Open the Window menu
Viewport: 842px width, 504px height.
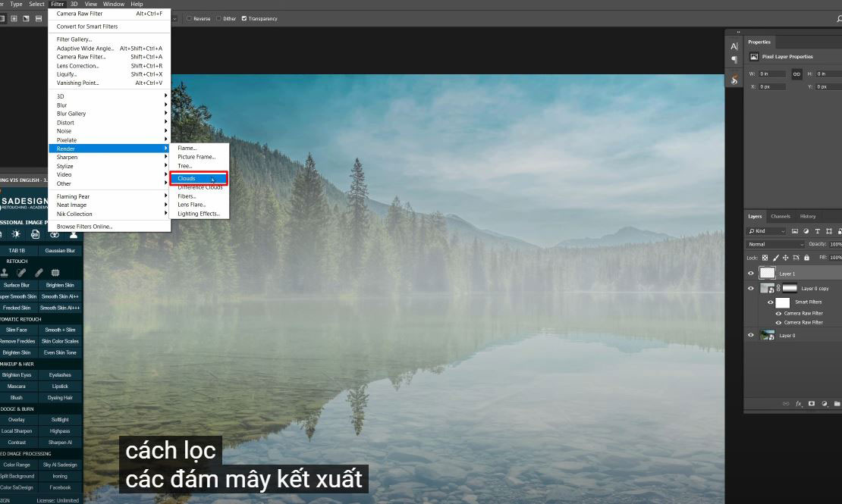coord(113,4)
